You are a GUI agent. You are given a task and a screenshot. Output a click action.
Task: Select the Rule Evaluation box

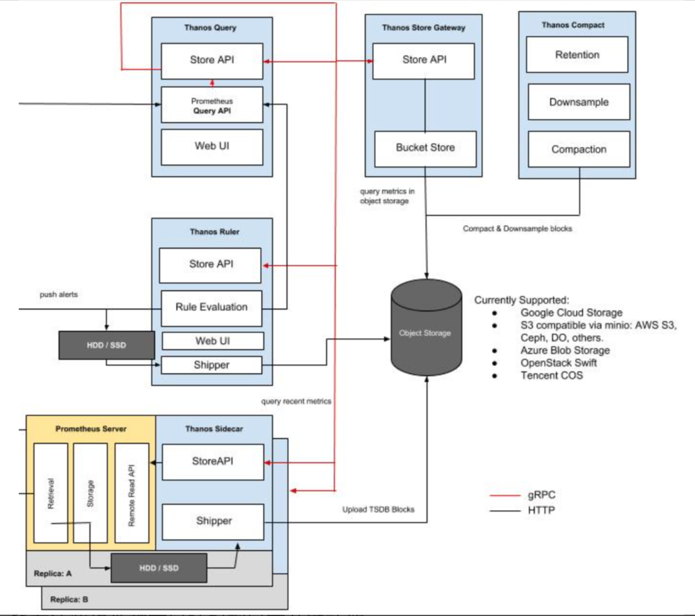click(211, 307)
